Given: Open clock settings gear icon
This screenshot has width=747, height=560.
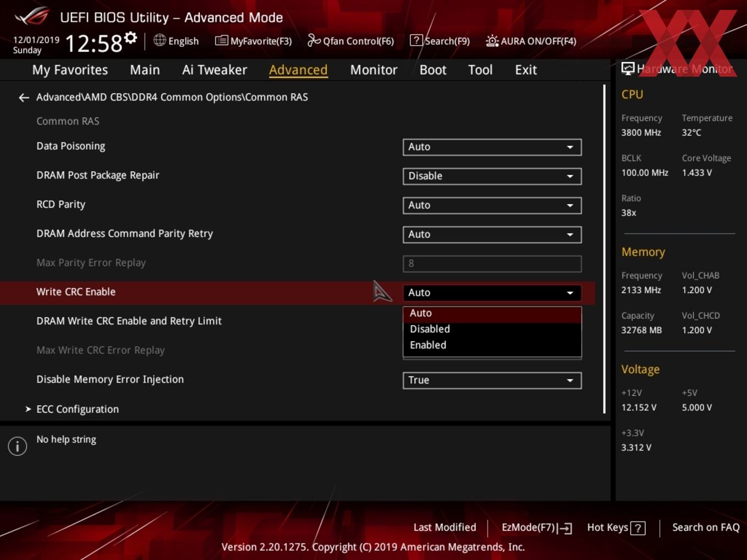Looking at the screenshot, I should pos(130,38).
